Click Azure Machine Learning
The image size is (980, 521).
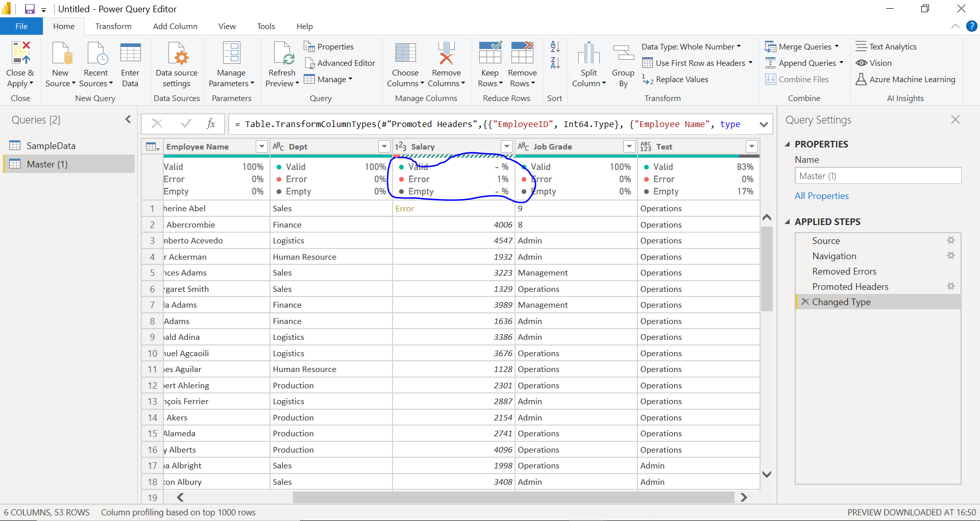pos(905,79)
